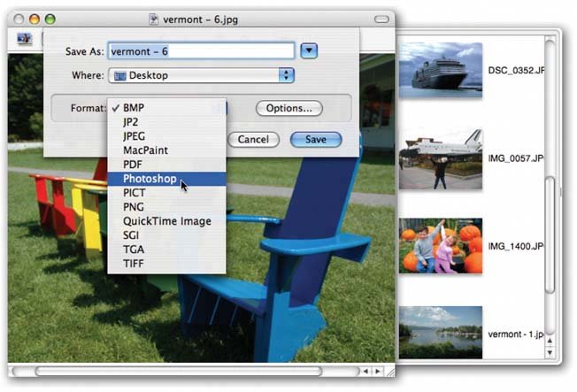Select the IMG_1400 pumpkin kids thumbnail

point(441,246)
